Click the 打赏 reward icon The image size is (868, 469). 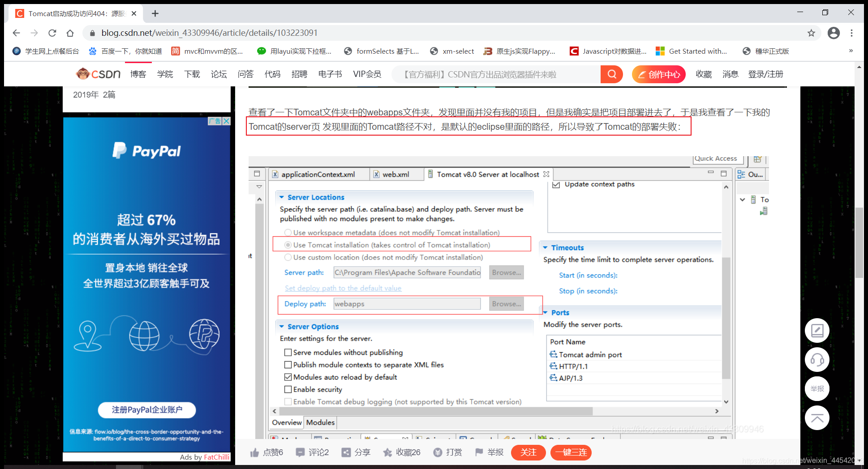click(x=438, y=452)
